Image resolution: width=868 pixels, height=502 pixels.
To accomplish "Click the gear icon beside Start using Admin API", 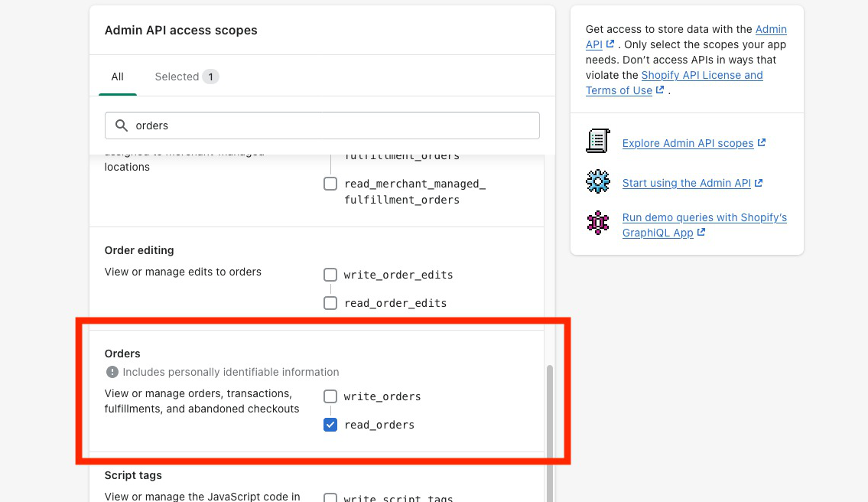I will [x=597, y=182].
